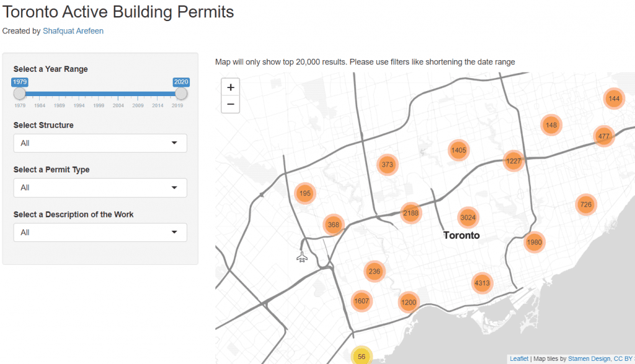Image resolution: width=635 pixels, height=364 pixels.
Task: Click the airport airplane icon on map
Action: [302, 257]
